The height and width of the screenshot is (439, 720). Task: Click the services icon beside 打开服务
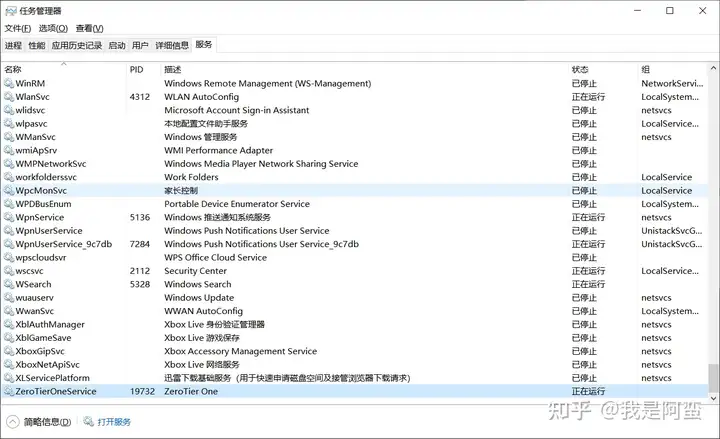tap(89, 422)
